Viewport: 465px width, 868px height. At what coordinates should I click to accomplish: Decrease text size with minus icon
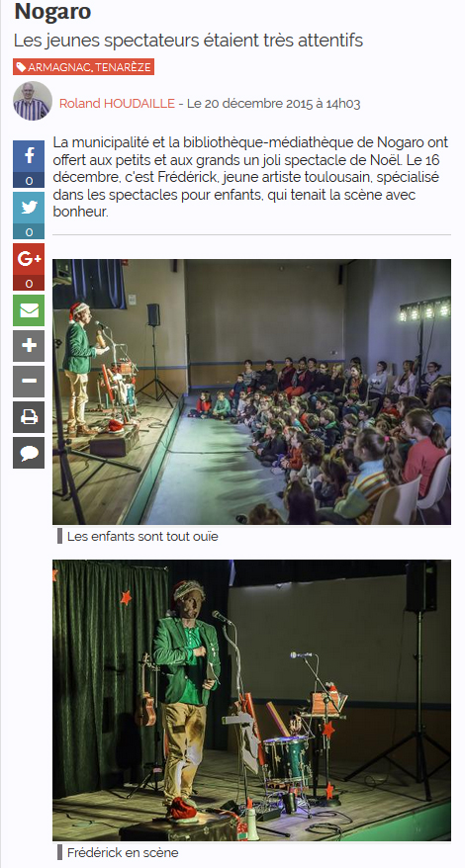tap(29, 382)
